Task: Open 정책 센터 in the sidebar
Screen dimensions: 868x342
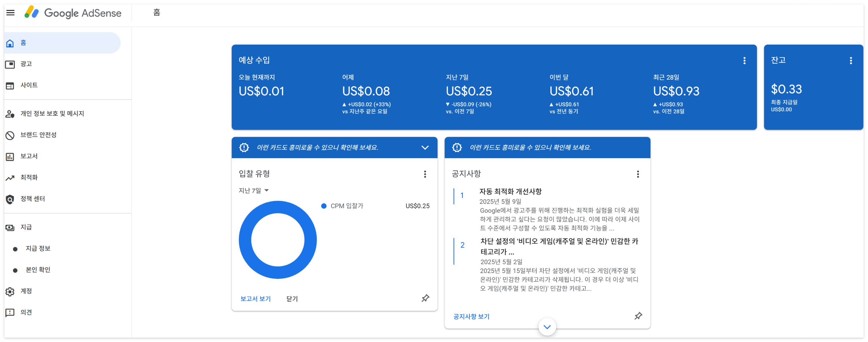Action: [x=32, y=199]
